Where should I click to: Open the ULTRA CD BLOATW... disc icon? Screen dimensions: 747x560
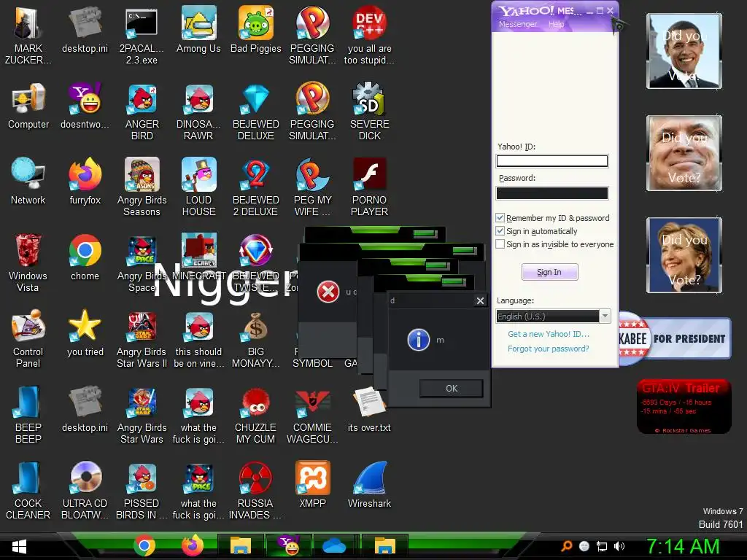[85, 491]
